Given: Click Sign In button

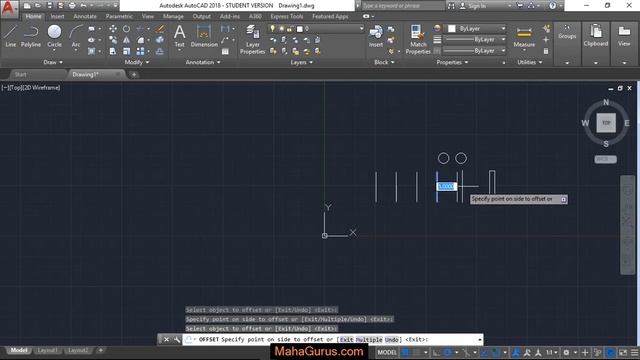Looking at the screenshot, I should [473, 6].
